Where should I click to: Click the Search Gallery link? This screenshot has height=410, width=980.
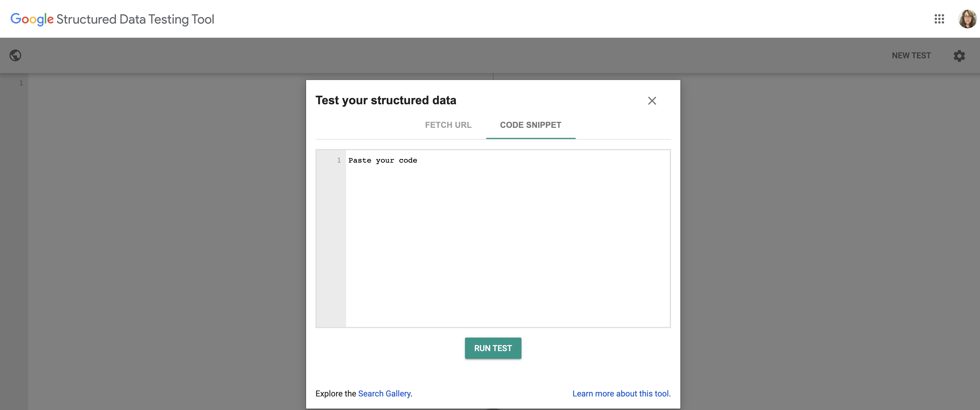click(x=384, y=393)
